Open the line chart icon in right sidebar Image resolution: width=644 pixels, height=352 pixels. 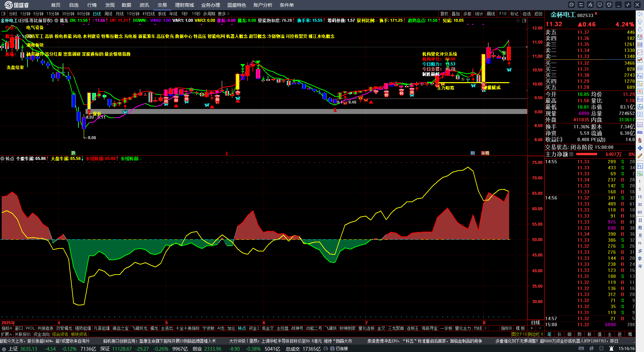click(x=640, y=53)
